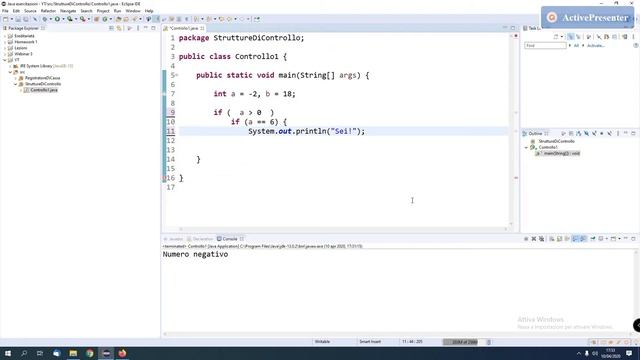This screenshot has height=360, width=640.
Task: Open the Refactor menu
Action: click(x=48, y=11)
